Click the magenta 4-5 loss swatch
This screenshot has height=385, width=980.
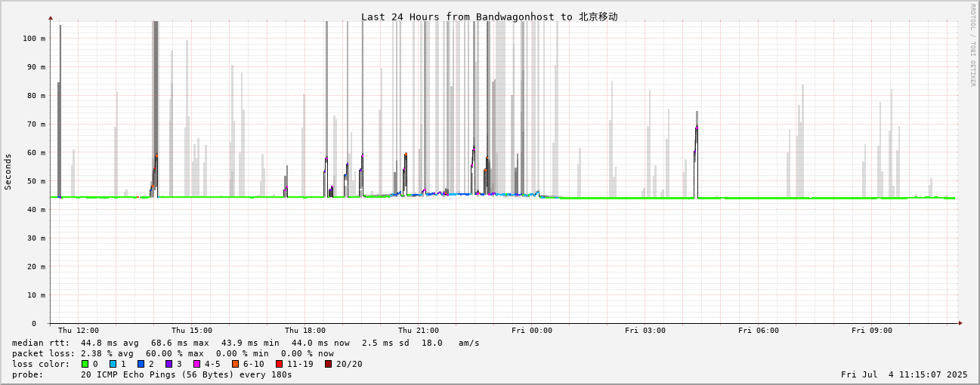click(x=196, y=364)
